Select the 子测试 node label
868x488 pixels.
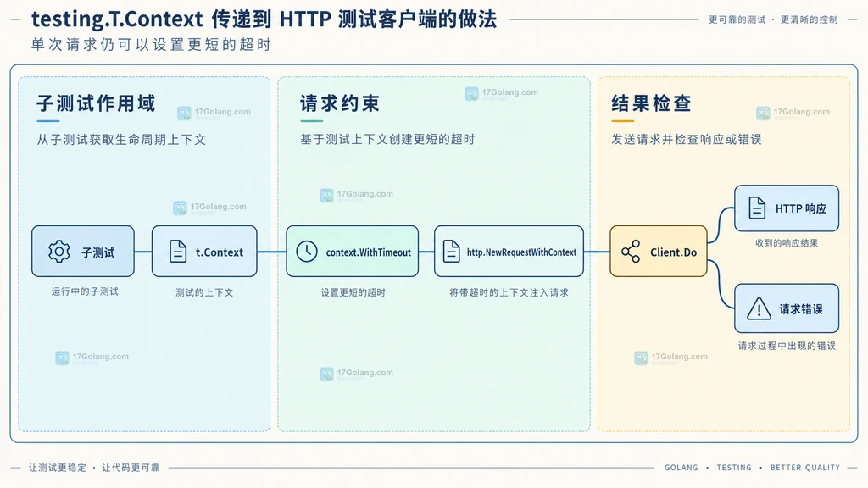click(x=98, y=252)
